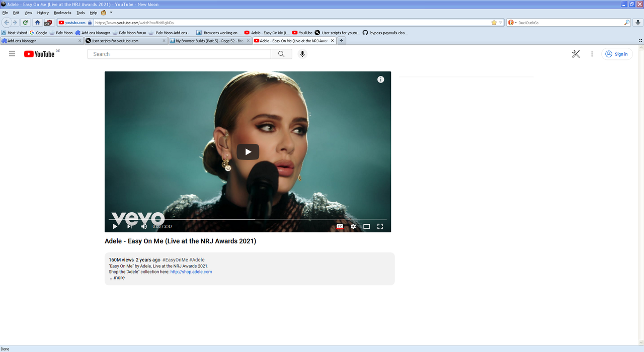
Task: Start voice search with the microphone icon
Action: (302, 54)
